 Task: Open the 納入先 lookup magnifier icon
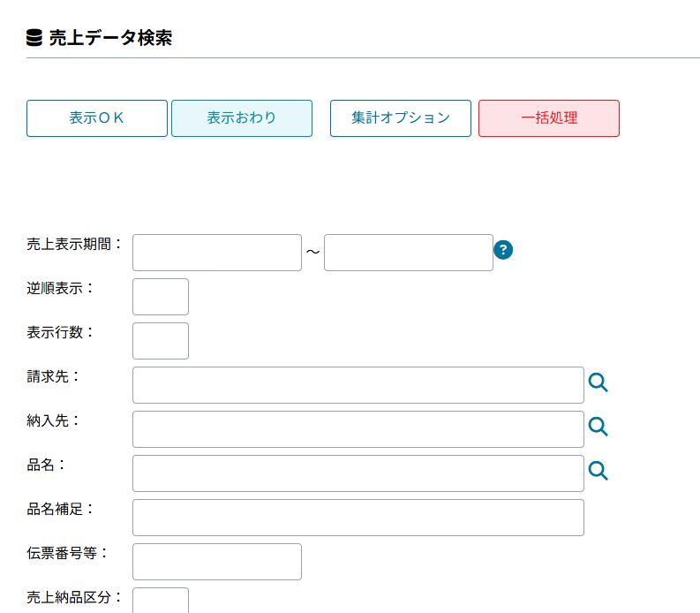coord(598,427)
